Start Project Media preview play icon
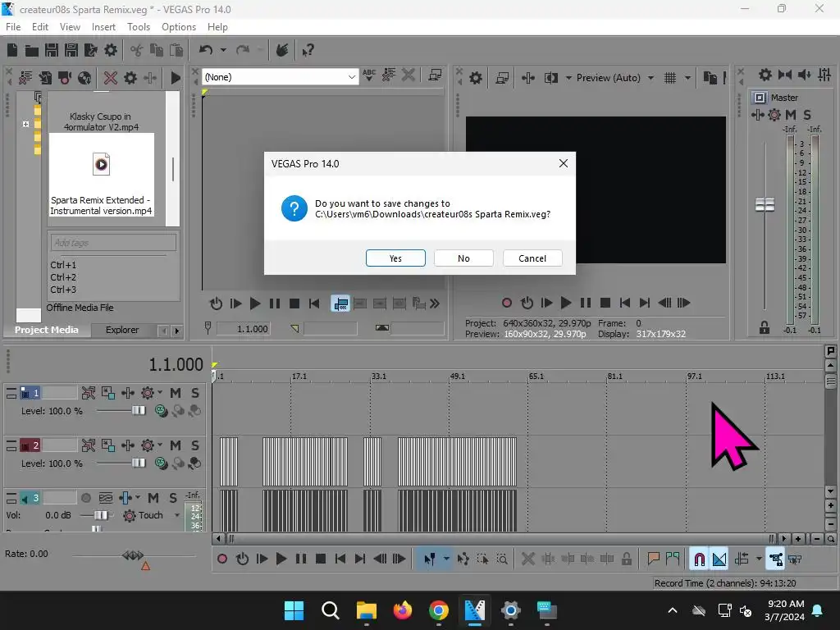This screenshot has height=630, width=840. 176,78
